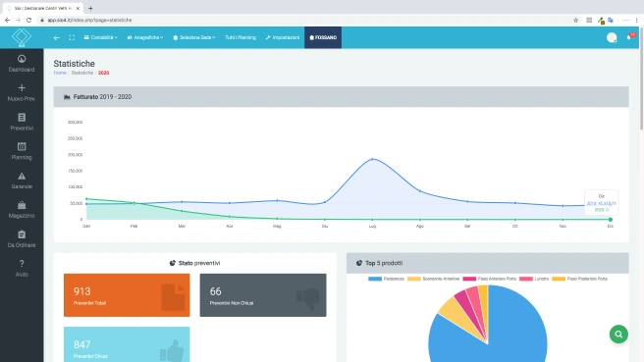Image resolution: width=644 pixels, height=362 pixels.
Task: Open Magazzino in the sidebar
Action: (x=22, y=210)
